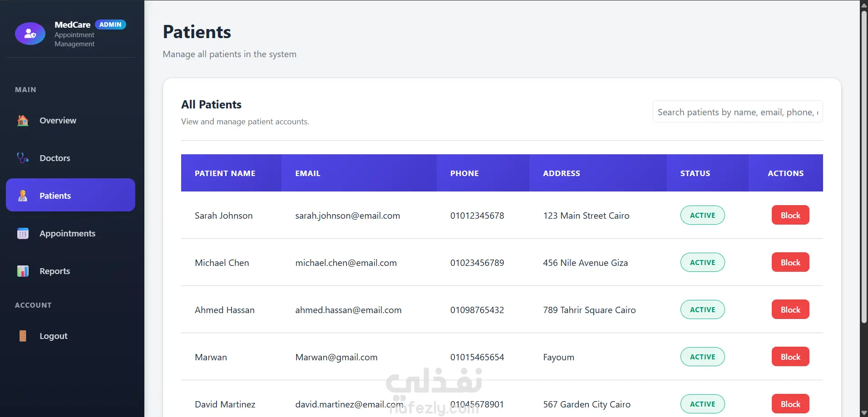Click the MedCare logo icon
Viewport: 868px width, 417px height.
[x=30, y=34]
